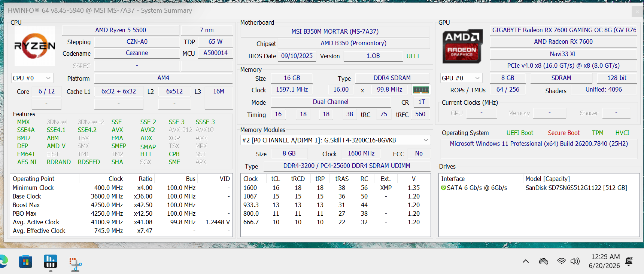Select the 65 W TDP field
The width and height of the screenshot is (644, 274).
[215, 42]
